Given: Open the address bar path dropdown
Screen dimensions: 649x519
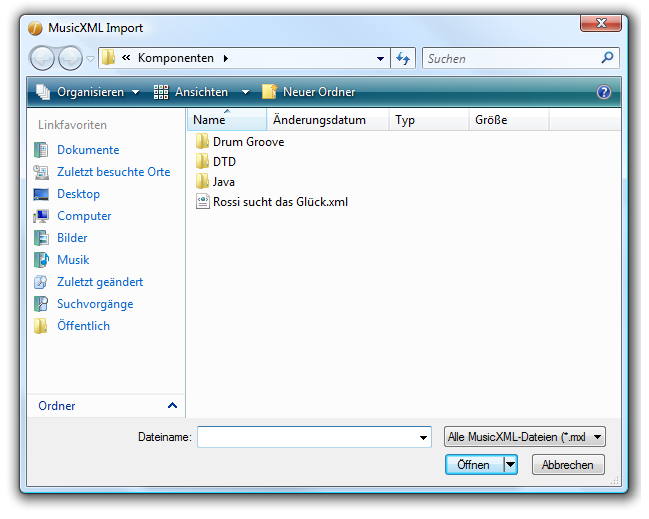Looking at the screenshot, I should pos(380,59).
